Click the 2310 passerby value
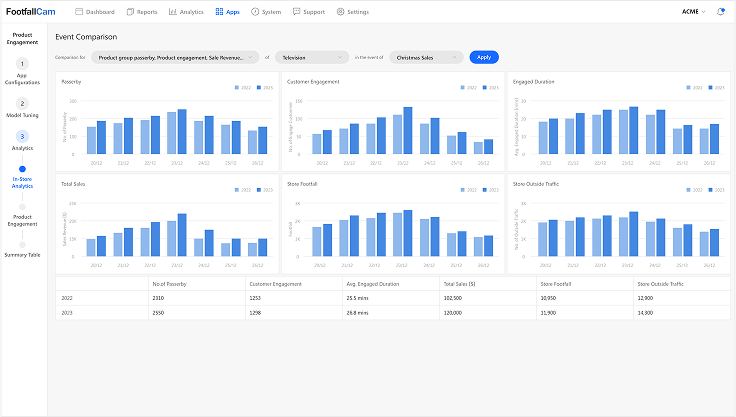This screenshot has width=736, height=417. (158, 298)
